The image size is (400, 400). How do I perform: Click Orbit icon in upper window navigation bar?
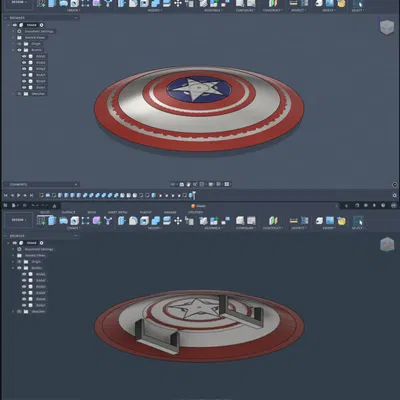pos(173,184)
